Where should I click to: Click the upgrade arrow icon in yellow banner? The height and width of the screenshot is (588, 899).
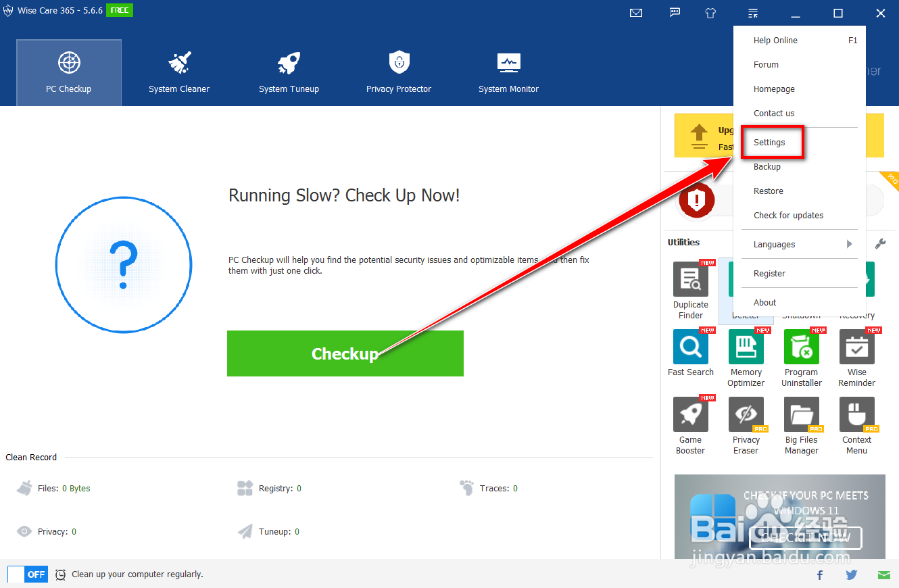(699, 137)
